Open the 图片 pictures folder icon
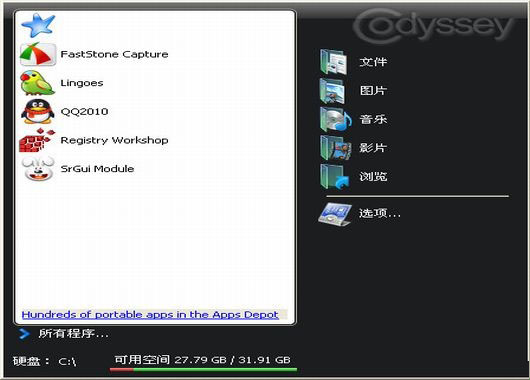Screen dimensions: 530x380 333,91
